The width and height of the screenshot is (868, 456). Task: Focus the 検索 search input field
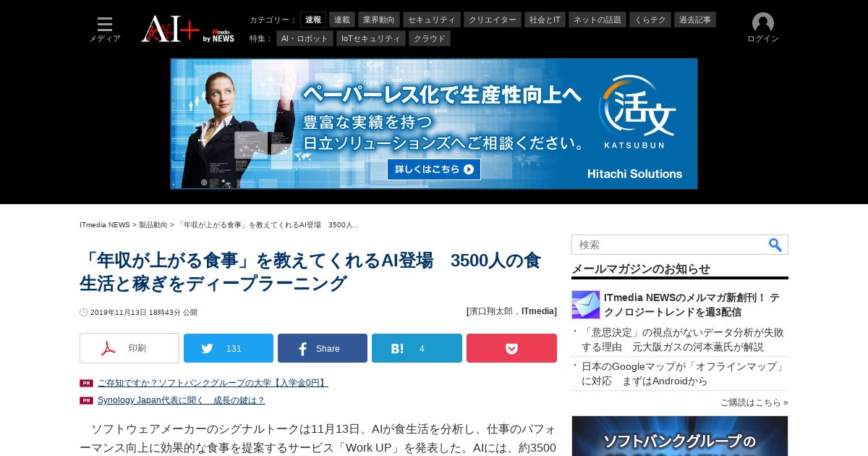tap(669, 245)
